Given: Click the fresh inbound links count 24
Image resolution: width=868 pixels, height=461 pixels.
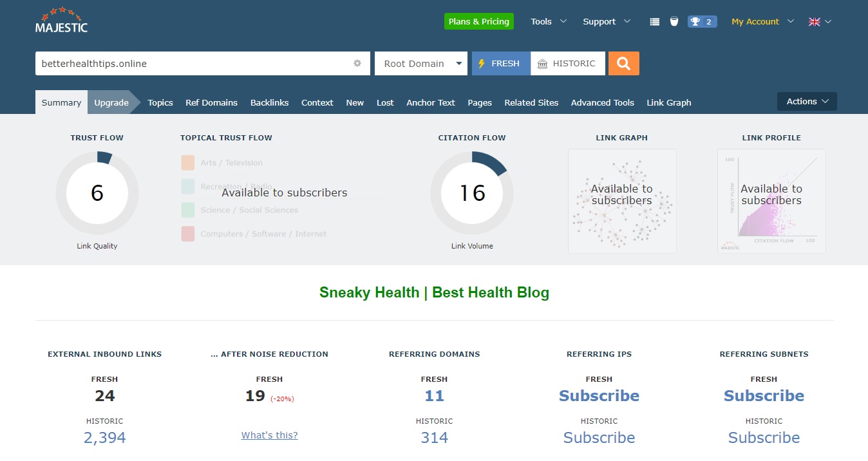Looking at the screenshot, I should point(105,396).
